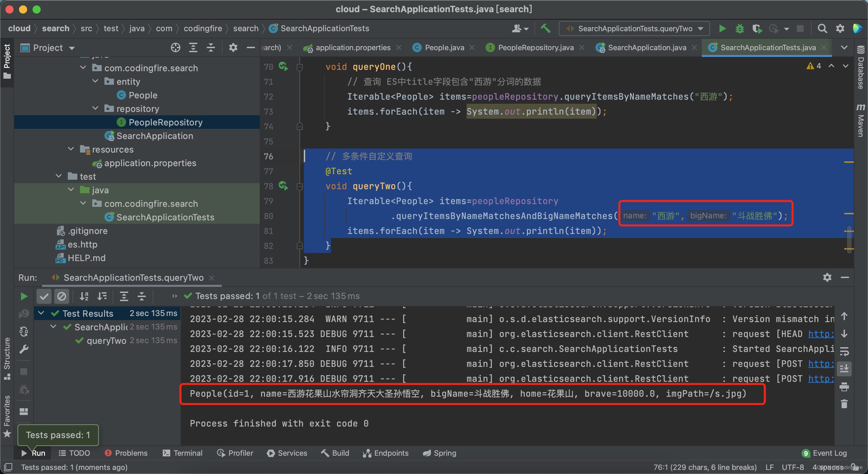This screenshot has height=474, width=868.
Task: Run queryTwo test from gutter icon
Action: pos(283,186)
